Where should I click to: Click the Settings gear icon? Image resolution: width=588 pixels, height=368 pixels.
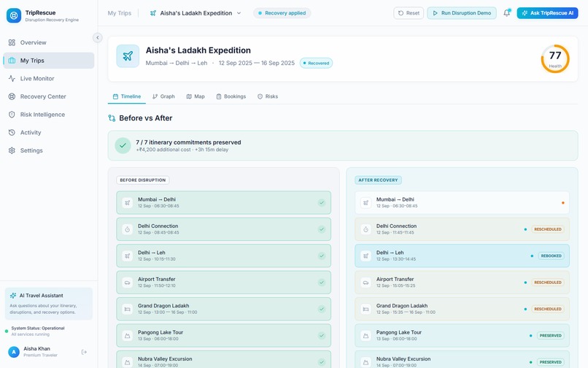[12, 150]
